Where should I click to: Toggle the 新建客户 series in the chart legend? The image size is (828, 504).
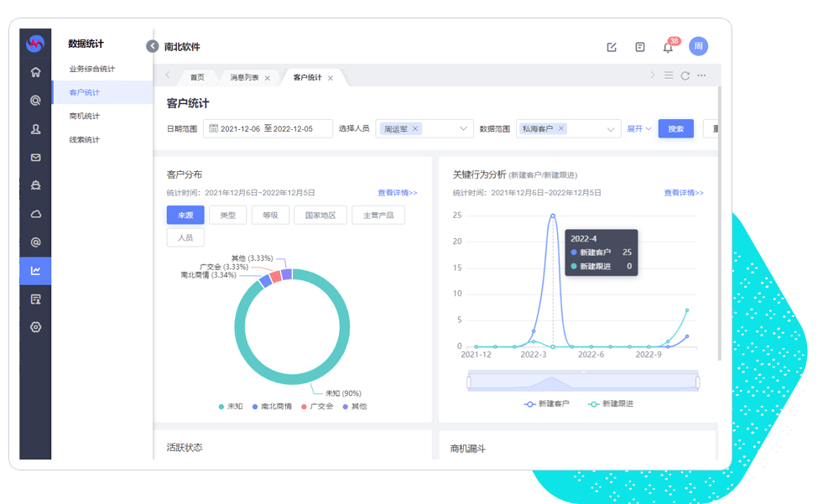(547, 403)
